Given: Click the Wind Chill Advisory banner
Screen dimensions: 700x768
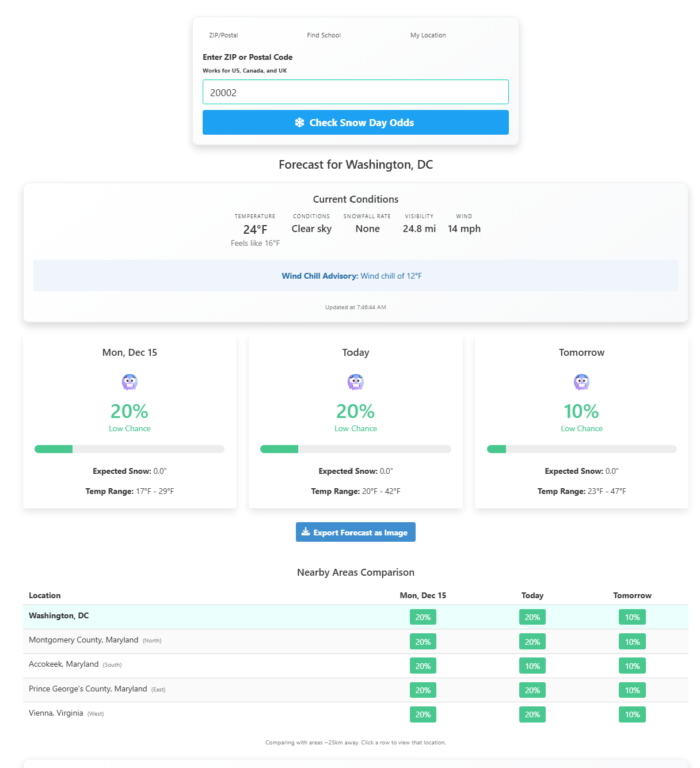Looking at the screenshot, I should 356,276.
